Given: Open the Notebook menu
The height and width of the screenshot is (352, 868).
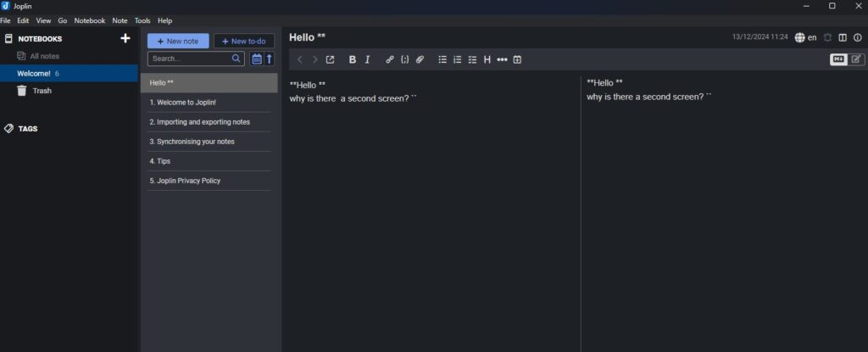Looking at the screenshot, I should click(x=90, y=20).
